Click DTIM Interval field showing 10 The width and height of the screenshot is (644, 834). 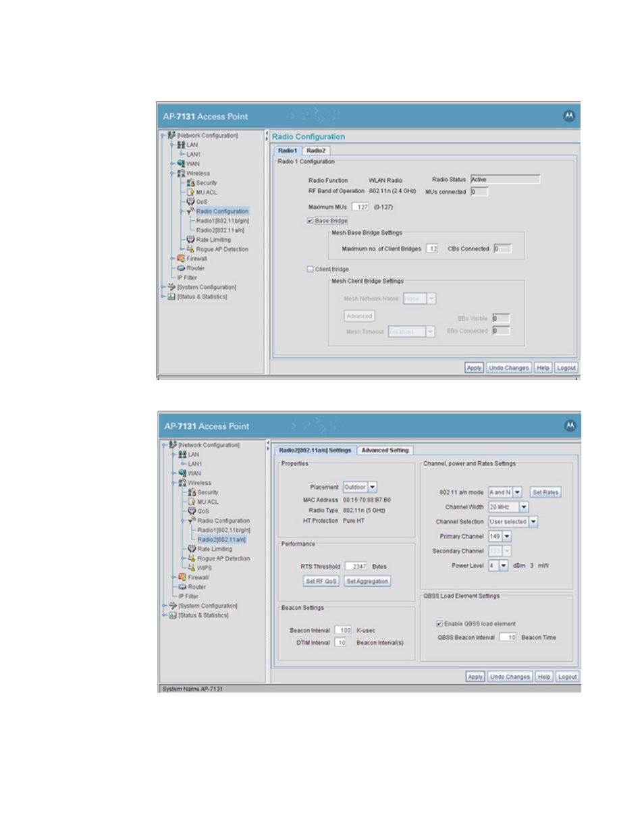[x=341, y=642]
